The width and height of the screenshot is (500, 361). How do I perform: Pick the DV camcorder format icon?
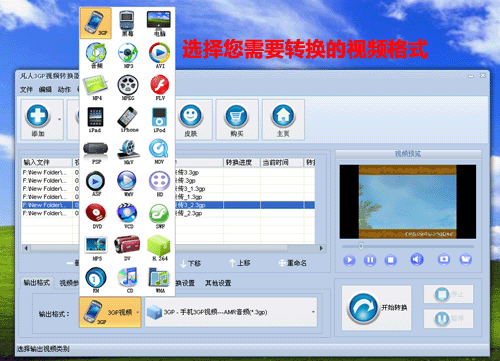127,248
